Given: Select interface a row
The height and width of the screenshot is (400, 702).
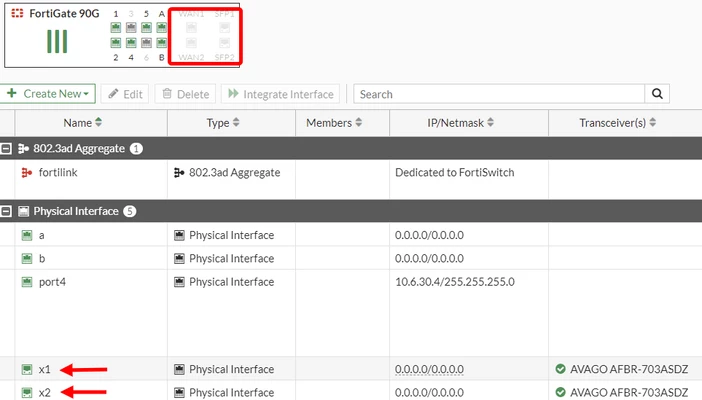Looking at the screenshot, I should [351, 235].
